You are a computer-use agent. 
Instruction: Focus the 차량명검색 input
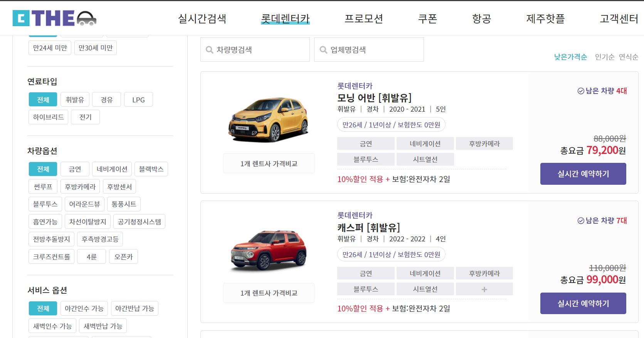[x=255, y=49]
